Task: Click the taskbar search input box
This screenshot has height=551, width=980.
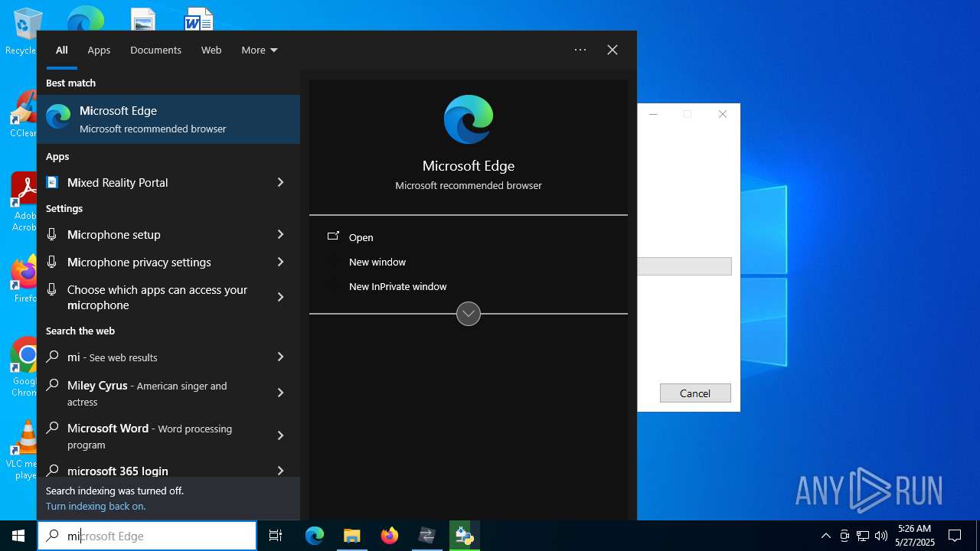Action: [x=147, y=536]
